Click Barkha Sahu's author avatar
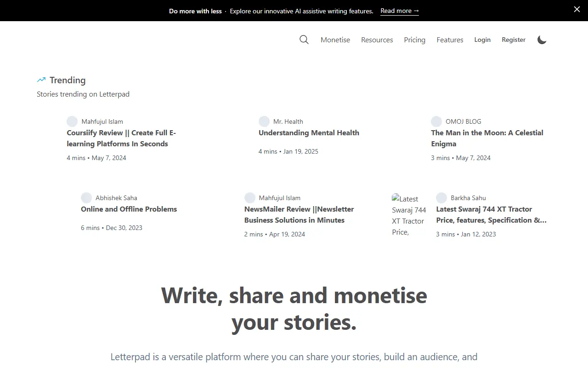Screen dimensions: 588x368 tap(441, 198)
